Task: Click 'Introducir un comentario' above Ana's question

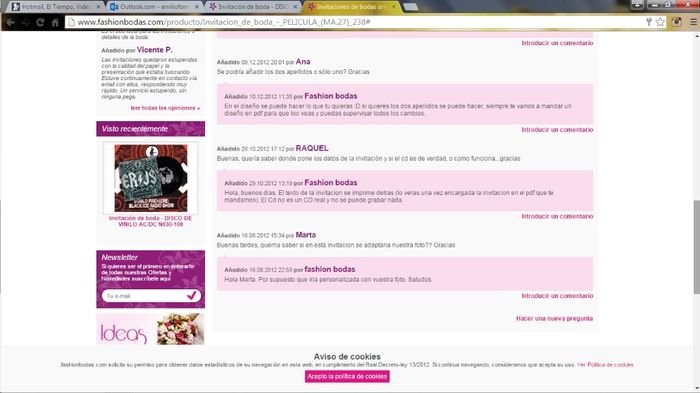Action: 557,43
